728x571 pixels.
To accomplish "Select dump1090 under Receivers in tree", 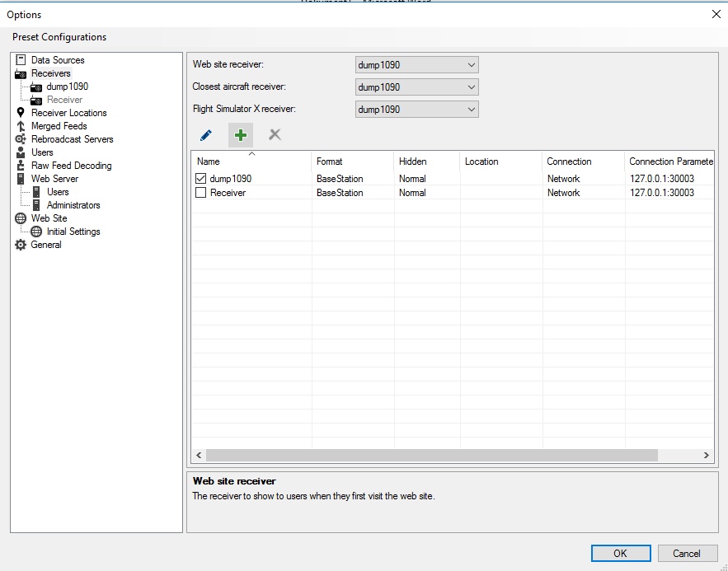I will (68, 87).
